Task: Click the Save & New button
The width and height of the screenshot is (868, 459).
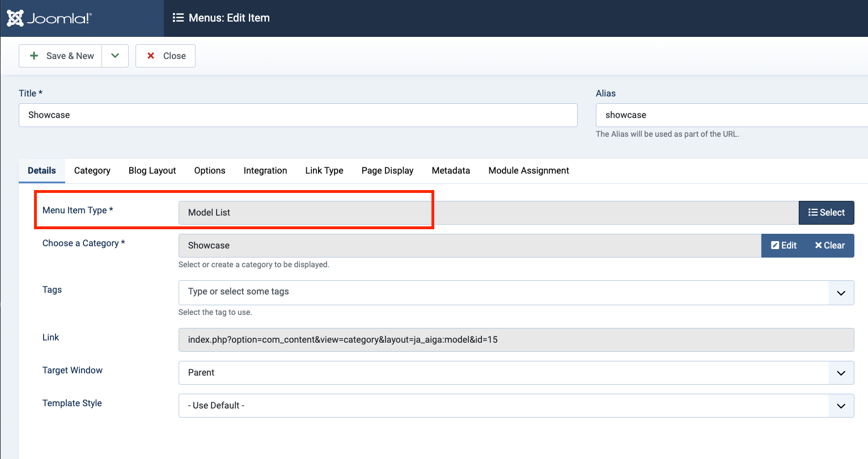Action: 61,56
